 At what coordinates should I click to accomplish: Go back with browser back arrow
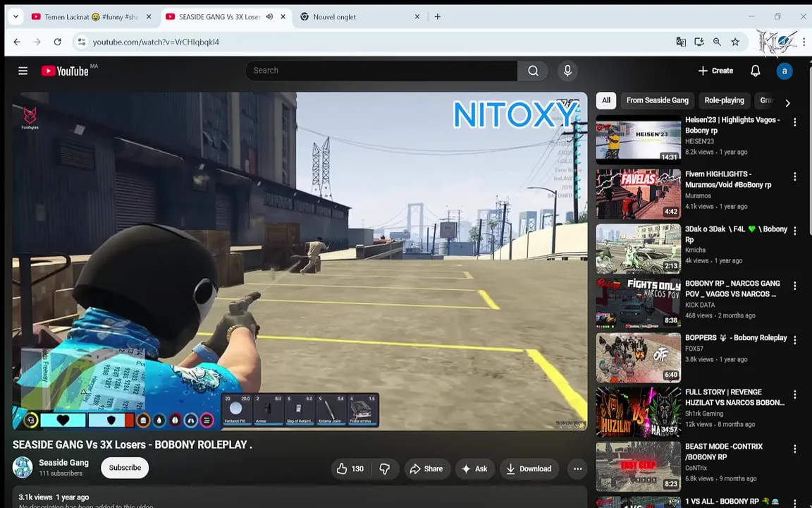click(17, 42)
